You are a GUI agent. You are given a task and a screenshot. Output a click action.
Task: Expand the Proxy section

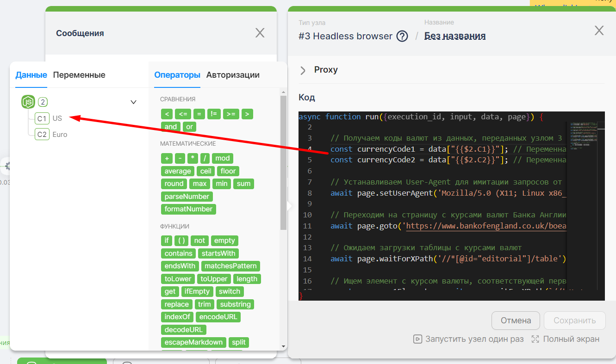point(303,70)
